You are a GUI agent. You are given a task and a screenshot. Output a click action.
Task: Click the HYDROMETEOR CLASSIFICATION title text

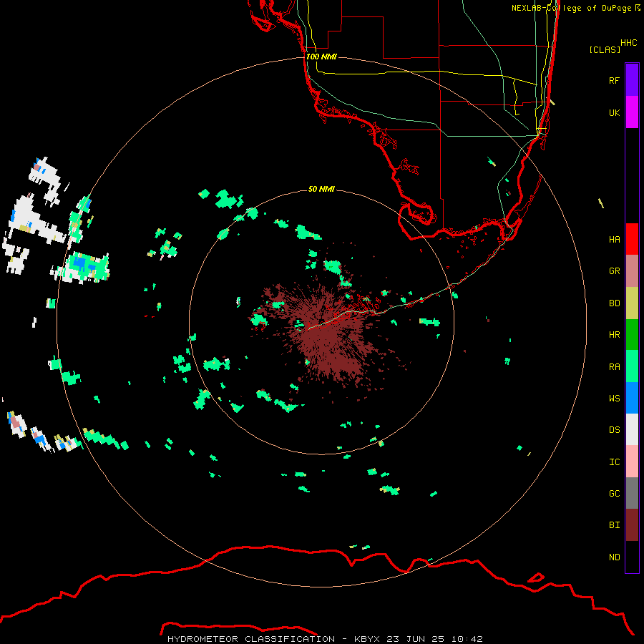pyautogui.click(x=251, y=639)
